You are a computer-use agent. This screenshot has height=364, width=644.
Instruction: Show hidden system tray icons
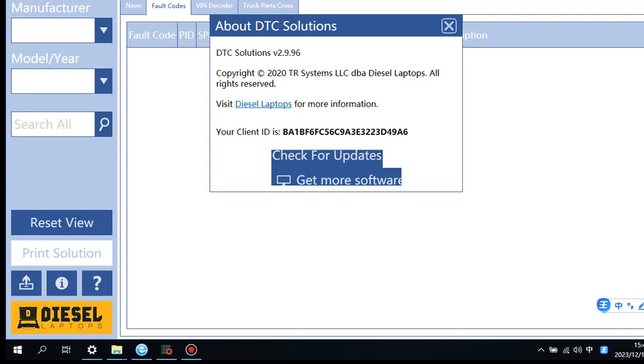[x=541, y=350]
